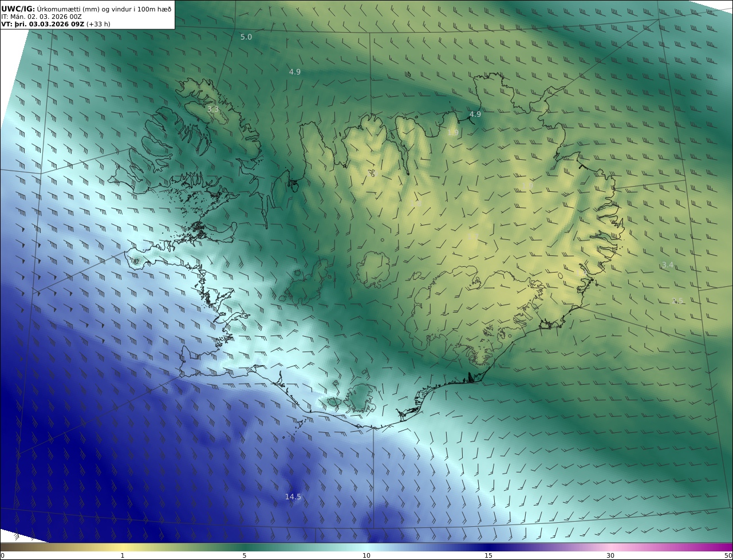Click the 5.0 value label on the map
Image resolution: width=733 pixels, height=560 pixels.
click(x=246, y=37)
